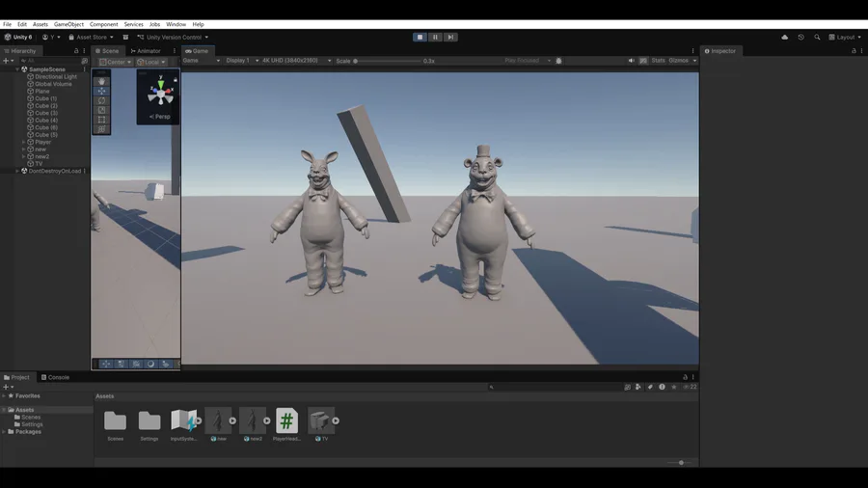Toggle Gizmos in Game view

678,61
